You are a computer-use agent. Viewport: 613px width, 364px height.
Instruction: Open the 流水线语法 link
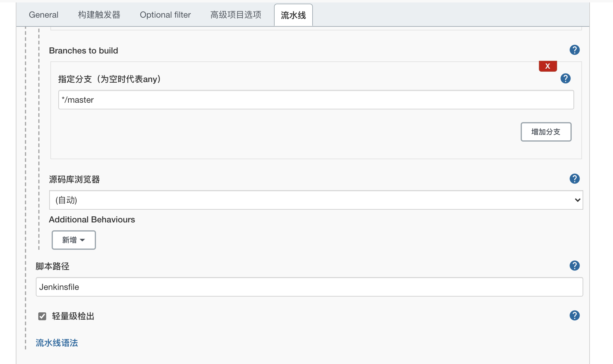pyautogui.click(x=57, y=343)
